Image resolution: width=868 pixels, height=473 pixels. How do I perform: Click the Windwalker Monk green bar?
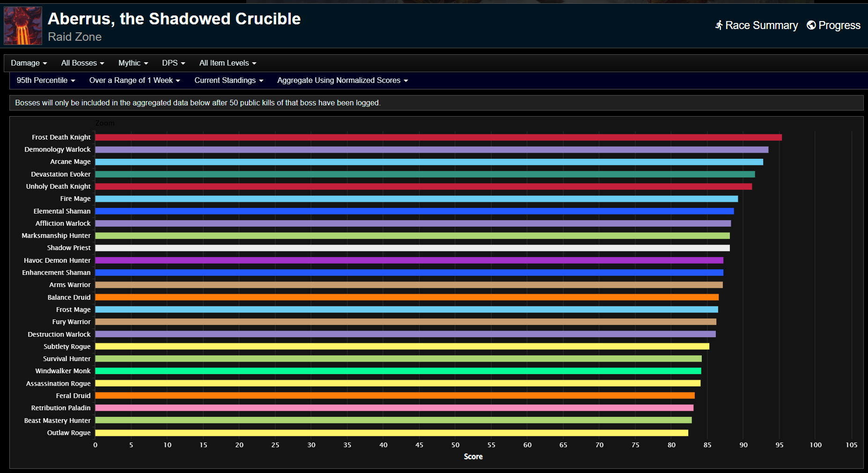click(398, 371)
